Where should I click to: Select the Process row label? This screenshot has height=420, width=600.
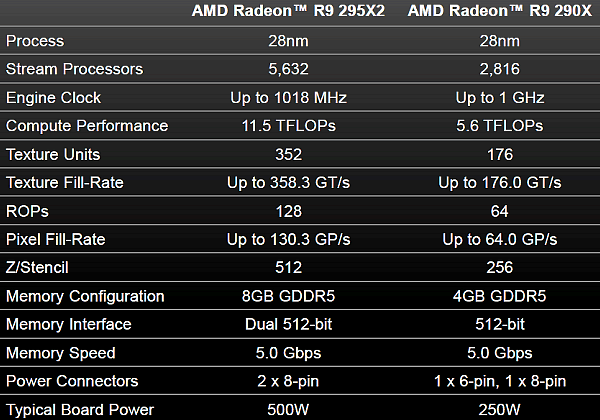click(x=35, y=41)
